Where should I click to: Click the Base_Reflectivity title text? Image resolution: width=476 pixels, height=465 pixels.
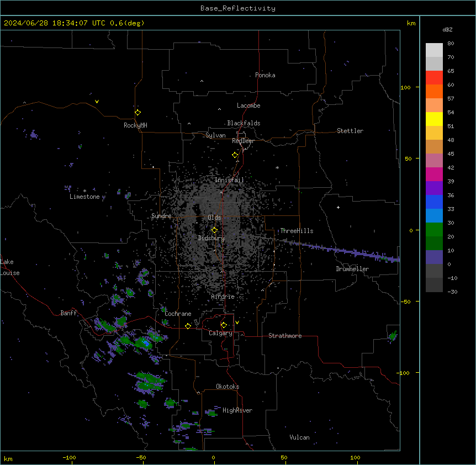pos(238,8)
